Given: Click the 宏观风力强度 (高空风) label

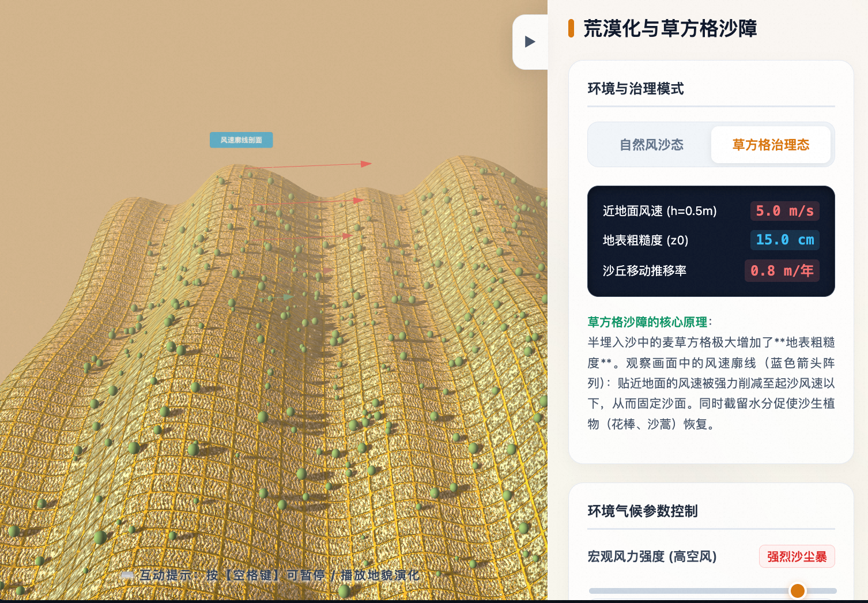Looking at the screenshot, I should (x=652, y=556).
